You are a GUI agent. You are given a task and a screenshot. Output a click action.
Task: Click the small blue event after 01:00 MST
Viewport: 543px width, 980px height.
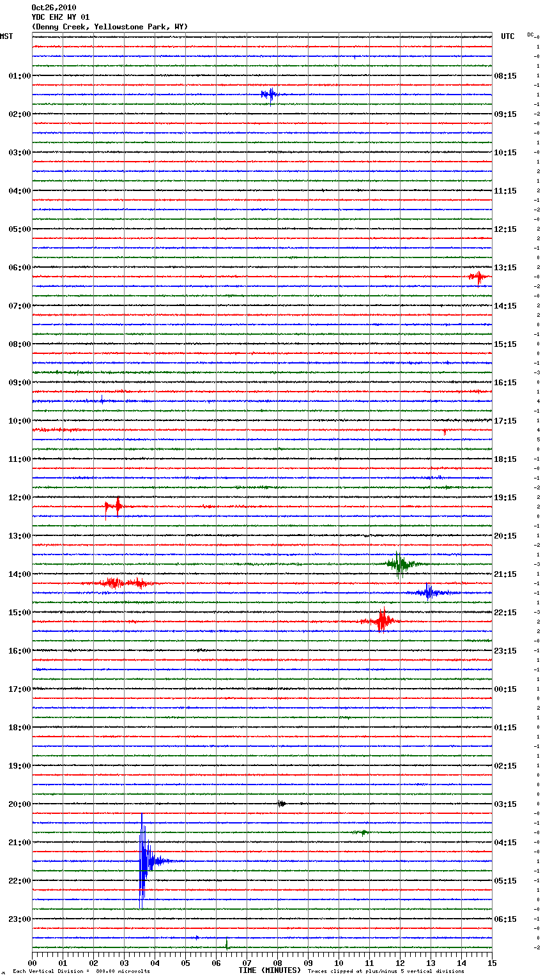270,95
